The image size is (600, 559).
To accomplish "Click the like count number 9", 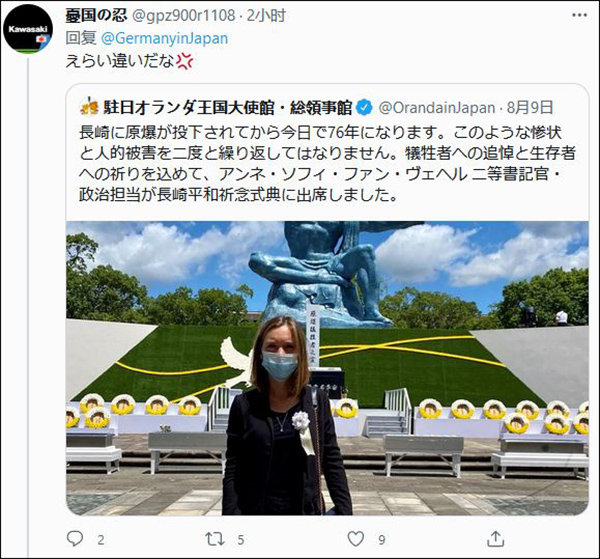I will click(382, 540).
